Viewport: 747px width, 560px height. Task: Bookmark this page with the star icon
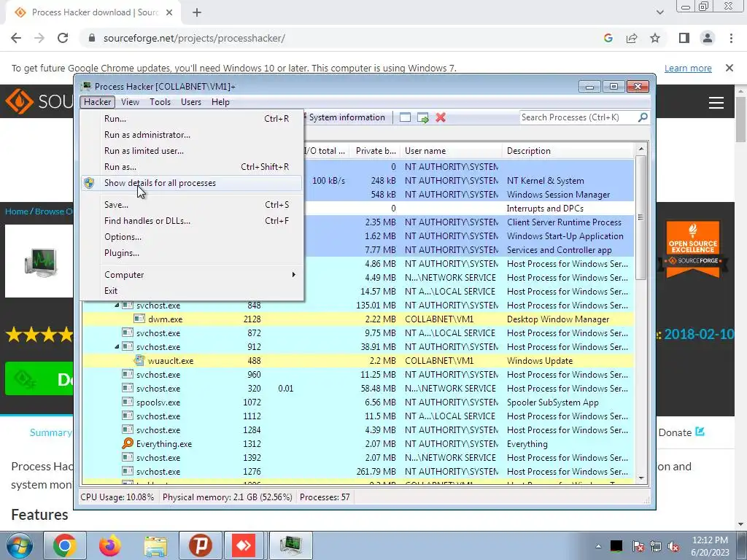coord(655,38)
